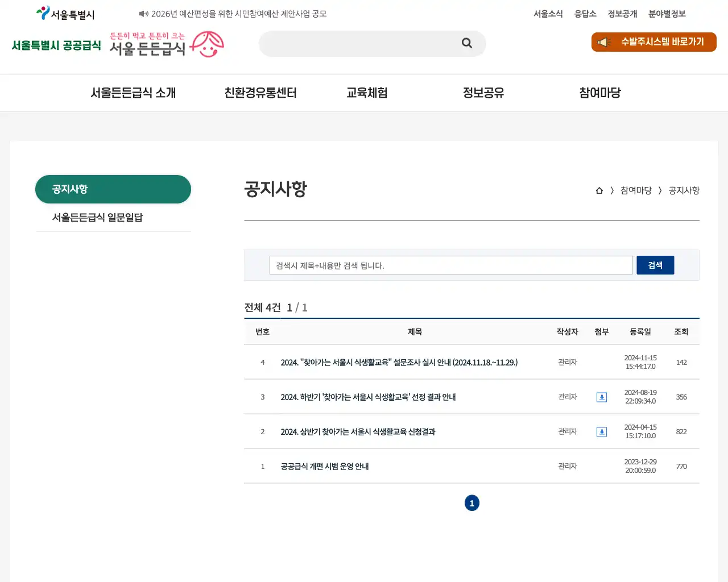Click the search magnifying glass icon

click(466, 43)
